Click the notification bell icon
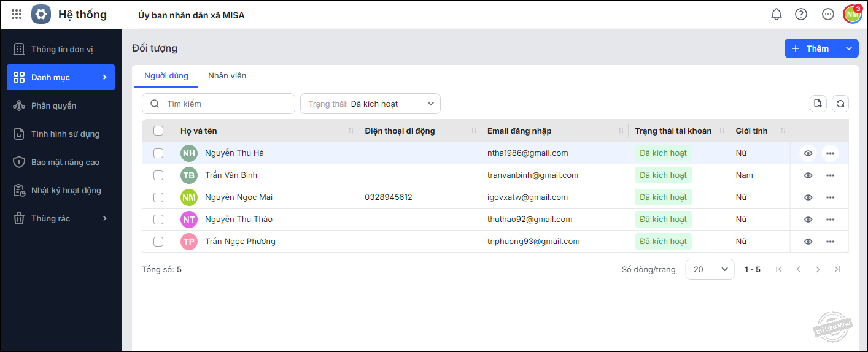The image size is (868, 352). [x=777, y=14]
